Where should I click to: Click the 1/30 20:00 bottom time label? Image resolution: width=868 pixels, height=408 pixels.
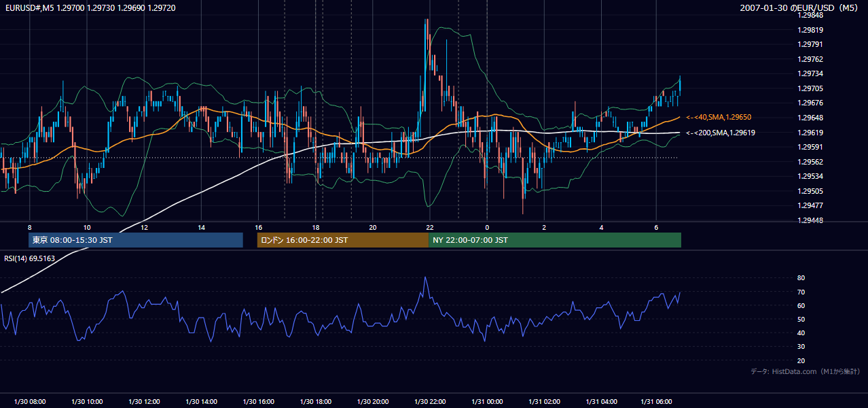(x=372, y=402)
